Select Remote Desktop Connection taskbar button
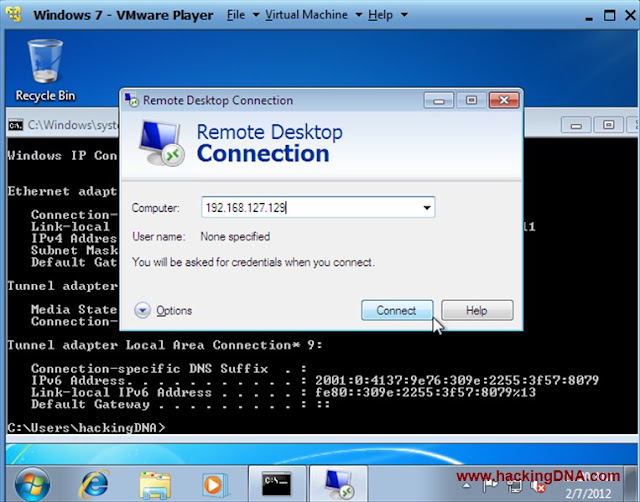 click(x=338, y=484)
